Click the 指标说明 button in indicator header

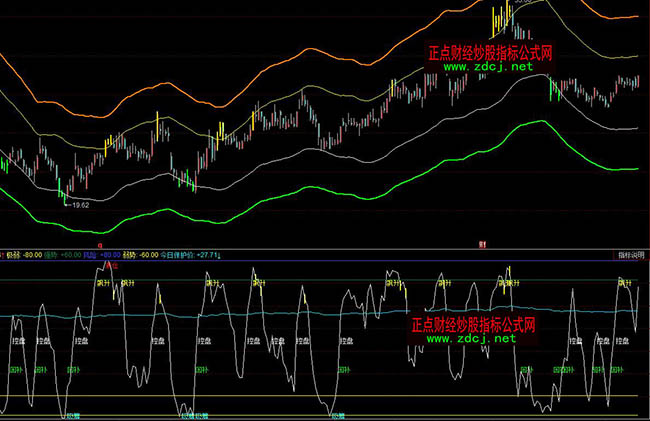coord(633,254)
